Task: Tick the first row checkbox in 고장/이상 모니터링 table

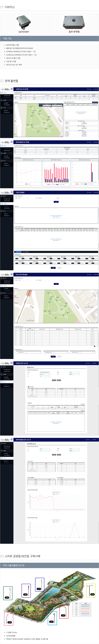Action: [x=15, y=98]
